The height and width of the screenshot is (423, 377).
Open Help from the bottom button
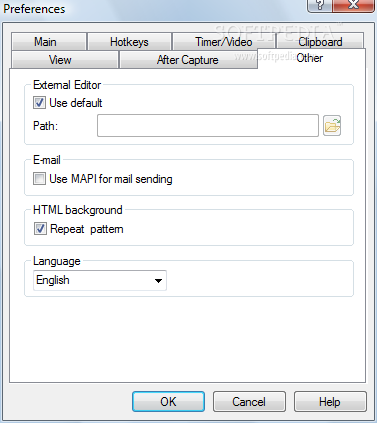coord(330,402)
